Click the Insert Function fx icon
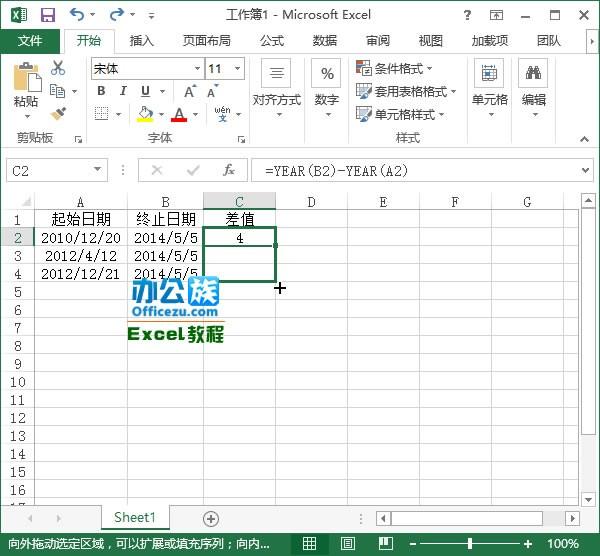The height and width of the screenshot is (556, 600). click(228, 170)
